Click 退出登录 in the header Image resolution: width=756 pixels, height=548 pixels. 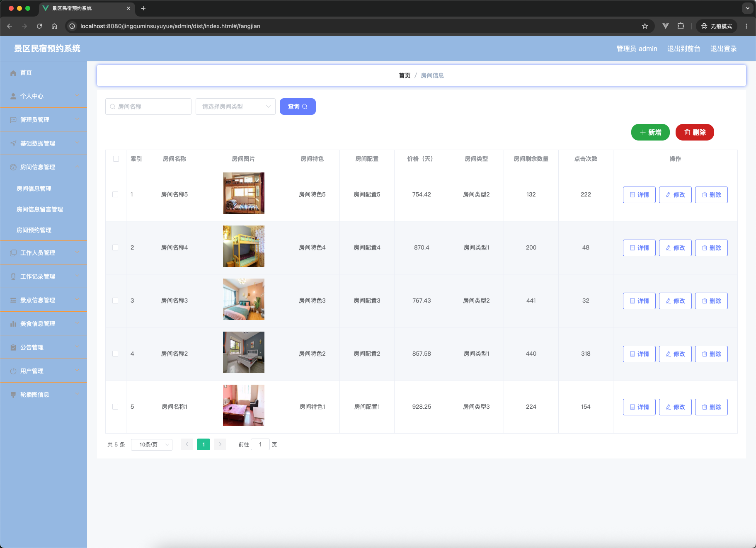pos(724,48)
